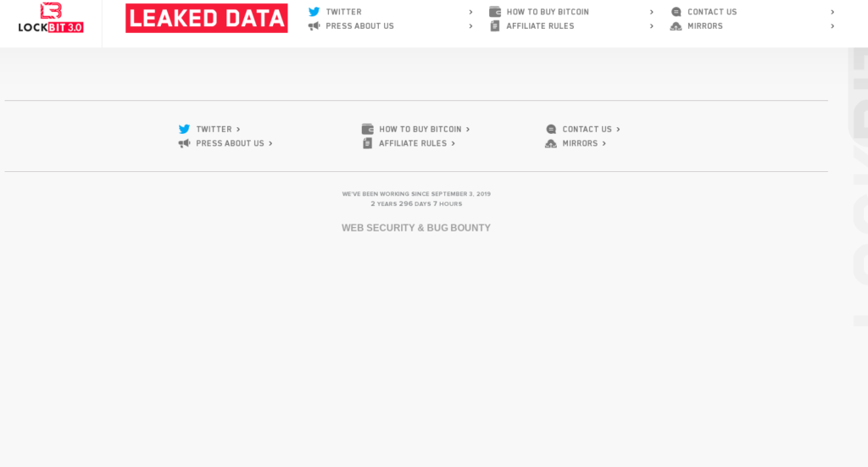Follow the footer Press About Us link
Screen dimensions: 868x467
[231, 143]
